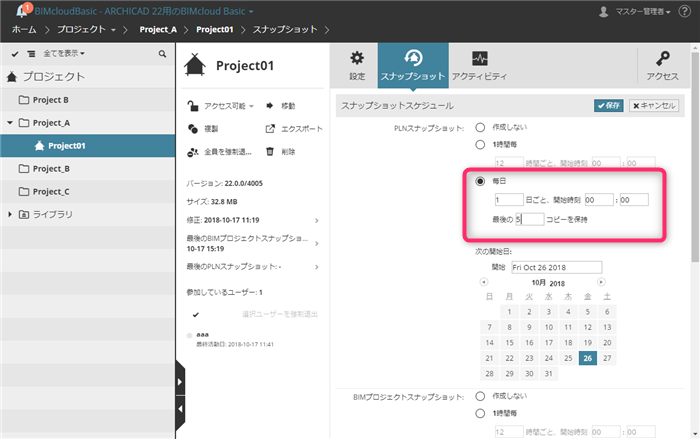Screen dimensions: 700x439
Task: Select BIM project snapshot 'do not create' radio
Action: click(480, 396)
